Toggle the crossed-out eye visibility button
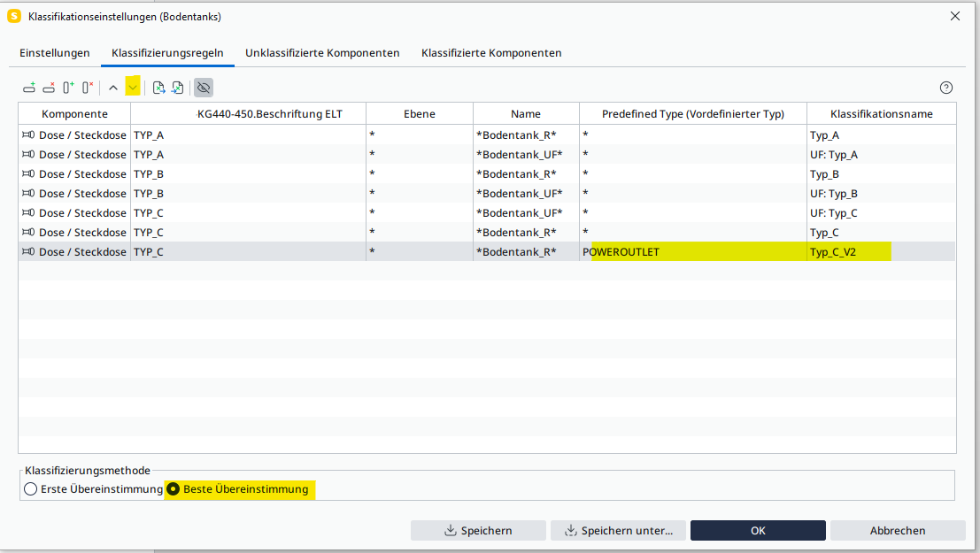The height and width of the screenshot is (553, 980). click(204, 88)
